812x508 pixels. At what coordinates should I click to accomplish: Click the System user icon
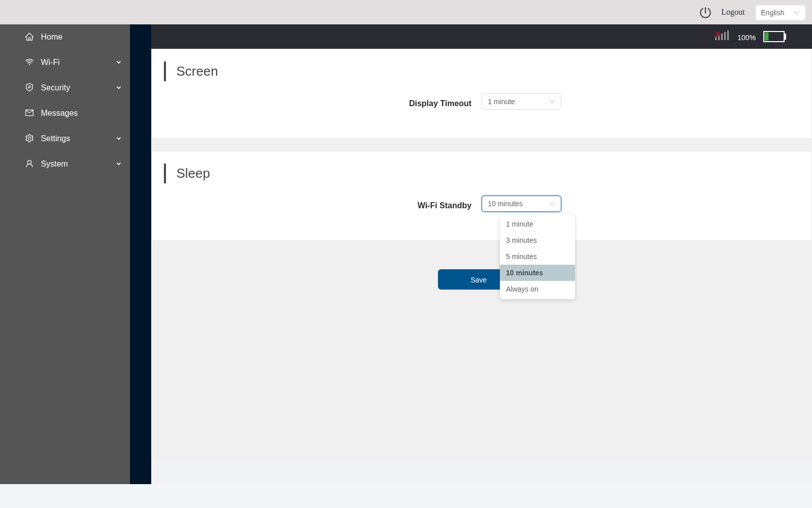pyautogui.click(x=29, y=164)
